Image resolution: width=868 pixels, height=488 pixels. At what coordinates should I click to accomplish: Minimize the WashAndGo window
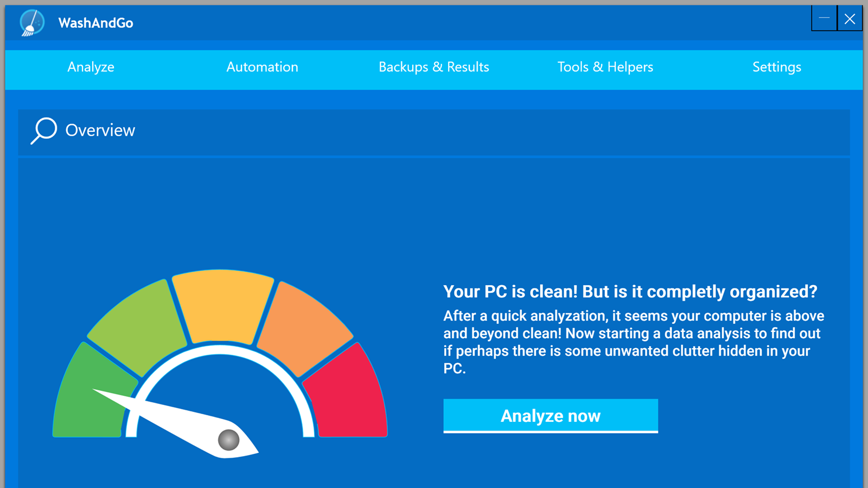pos(824,18)
